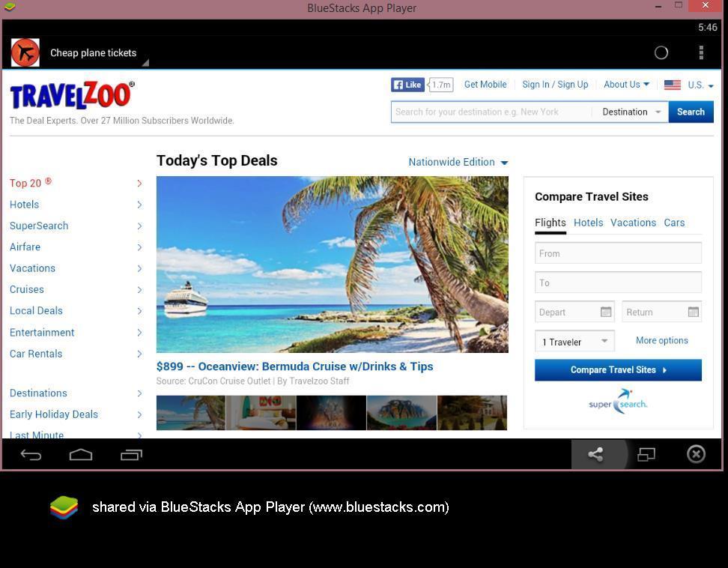Viewport: 728px width, 568px height.
Task: Open the recent apps icon
Action: (x=131, y=455)
